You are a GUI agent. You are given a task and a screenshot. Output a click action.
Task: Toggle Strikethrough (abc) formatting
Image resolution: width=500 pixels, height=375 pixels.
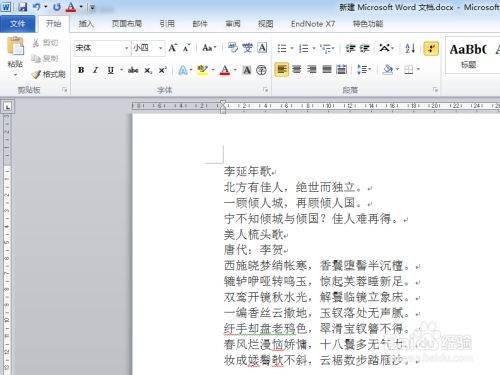click(x=133, y=70)
